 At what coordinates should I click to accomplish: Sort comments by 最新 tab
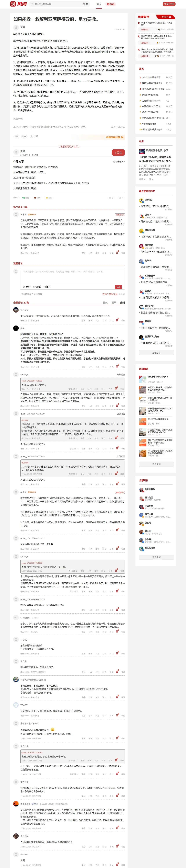123,303
